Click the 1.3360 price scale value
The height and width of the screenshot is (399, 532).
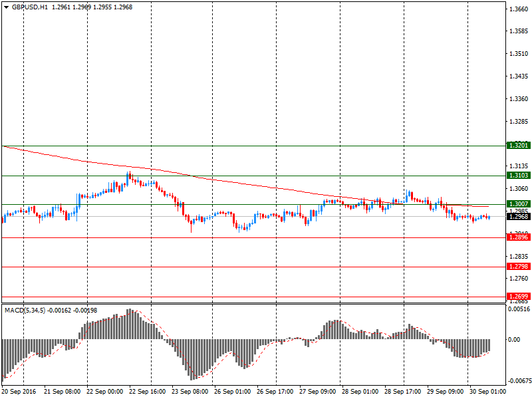[x=519, y=98]
